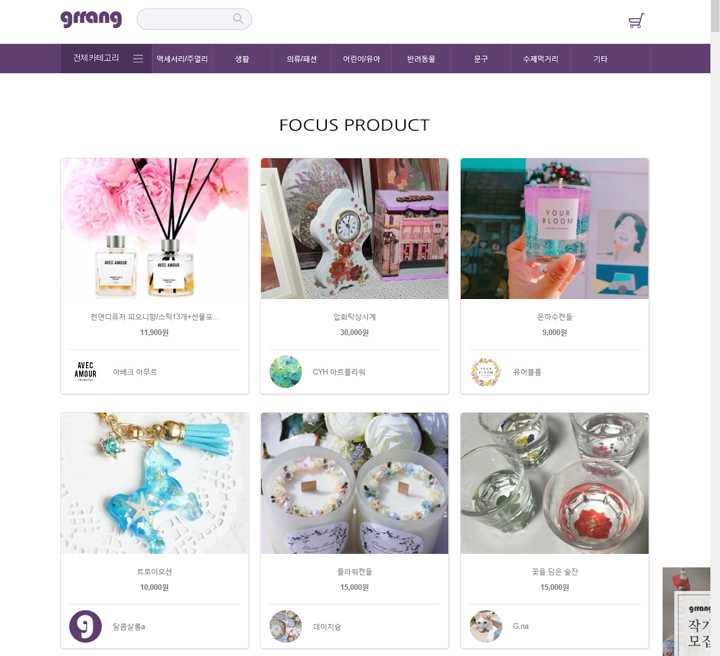The image size is (720, 656).
Task: Click the grrang logo
Action: pyautogui.click(x=91, y=19)
